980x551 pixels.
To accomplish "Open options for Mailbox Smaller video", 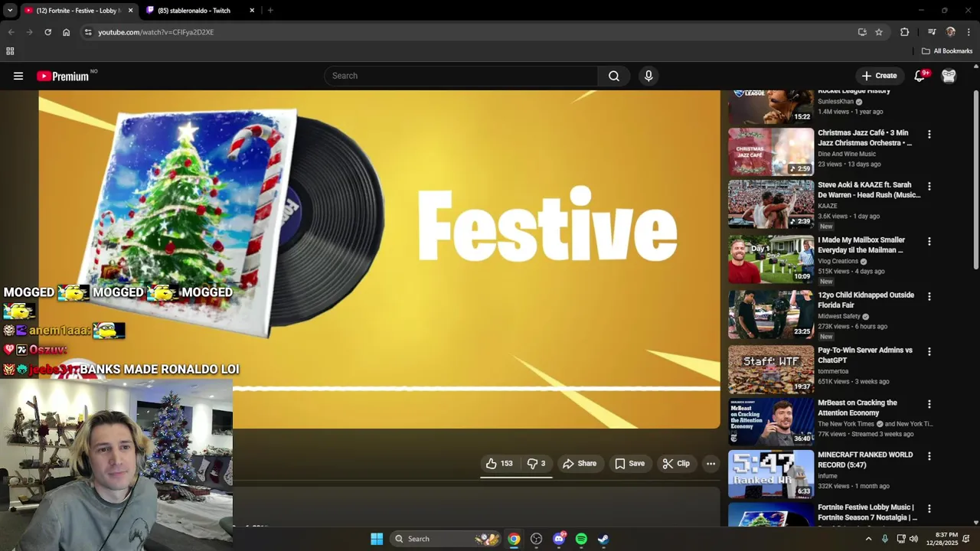I will (929, 241).
